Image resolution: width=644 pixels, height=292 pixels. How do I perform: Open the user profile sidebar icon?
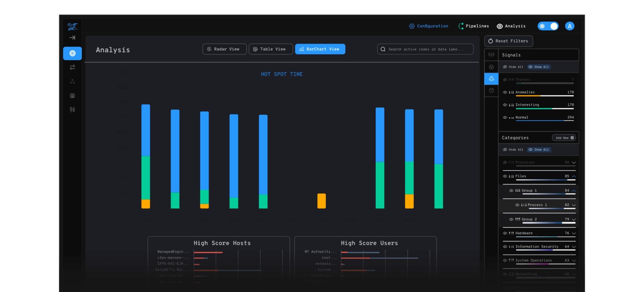[x=72, y=96]
